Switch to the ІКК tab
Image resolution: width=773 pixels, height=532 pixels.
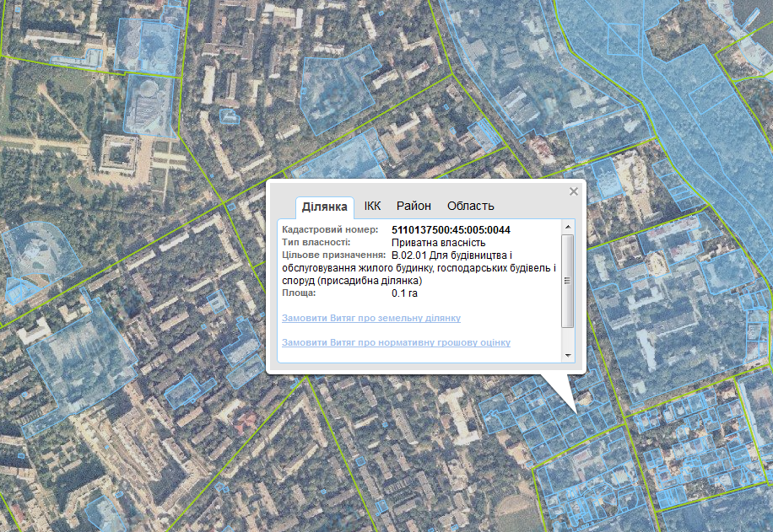372,206
